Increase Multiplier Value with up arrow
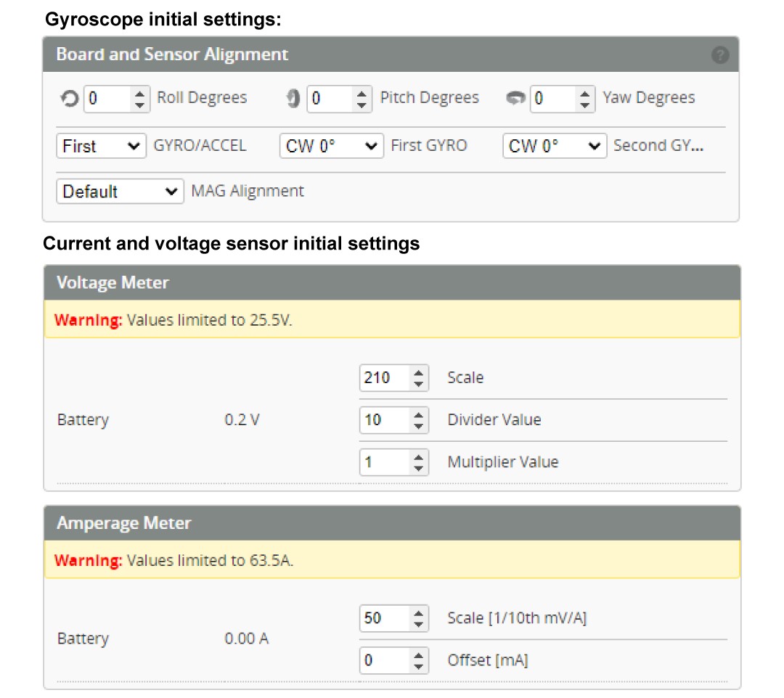The image size is (784, 698). click(419, 456)
